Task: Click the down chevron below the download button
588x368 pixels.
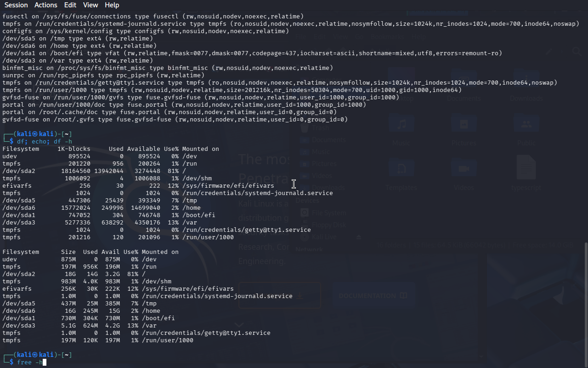Action: coord(239,326)
